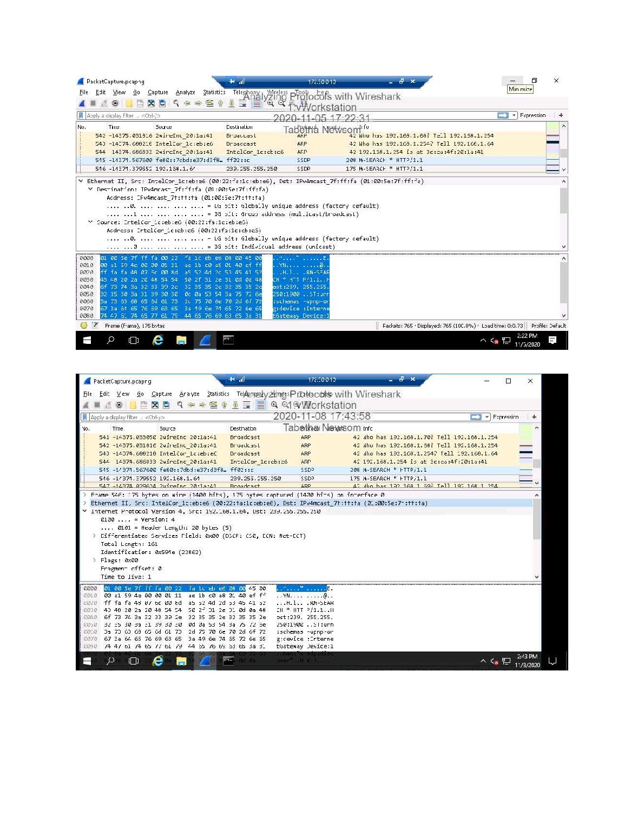Click the expert information icon in the upper status bar
Image resolution: width=644 pixels, height=834 pixels.
84,325
